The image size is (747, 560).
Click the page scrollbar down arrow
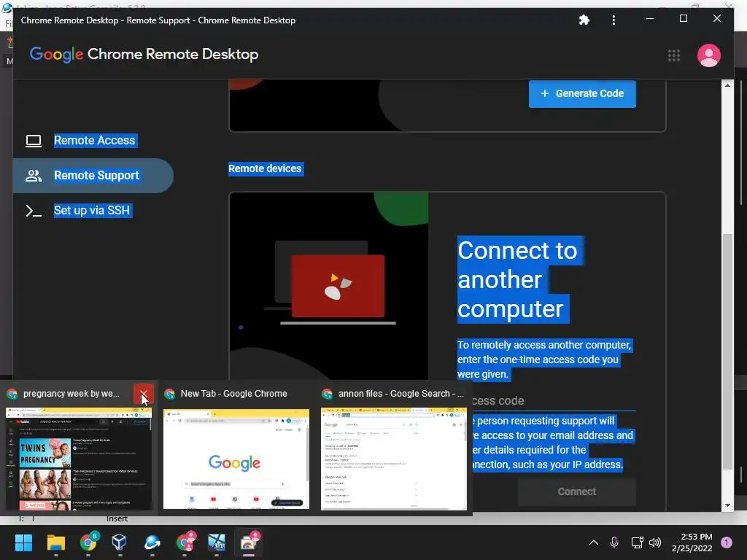[727, 505]
